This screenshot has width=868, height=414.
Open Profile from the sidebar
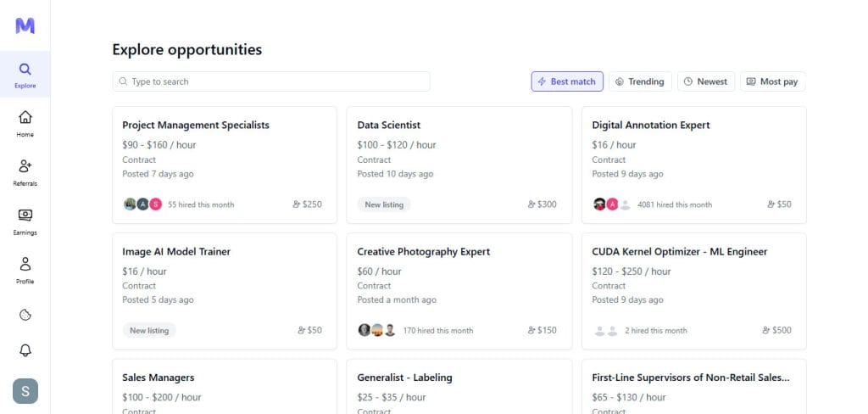tap(25, 269)
